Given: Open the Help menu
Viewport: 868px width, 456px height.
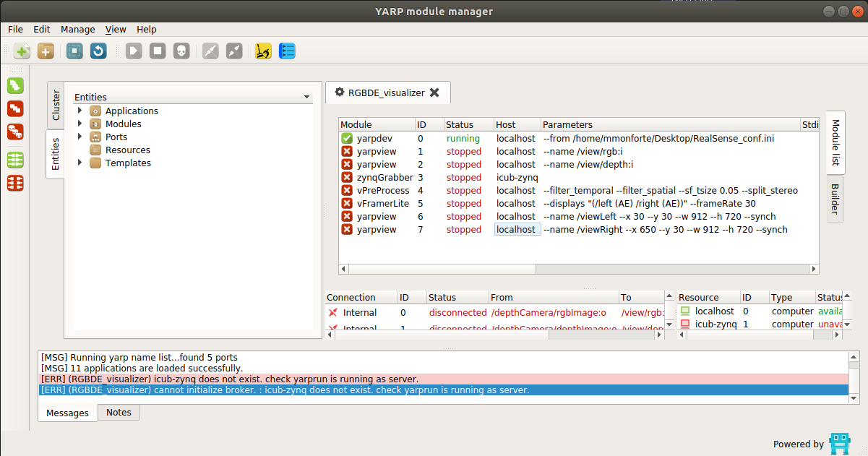Looking at the screenshot, I should click(x=147, y=30).
